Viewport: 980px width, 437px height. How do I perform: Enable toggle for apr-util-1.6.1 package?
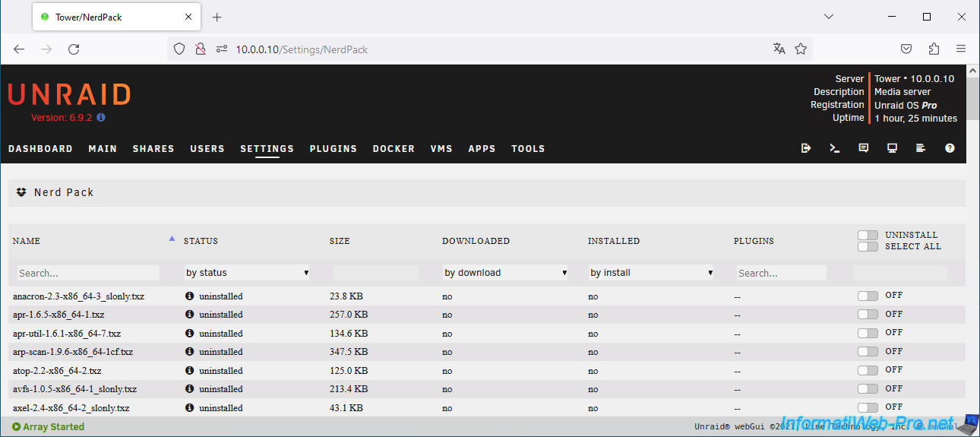pyautogui.click(x=868, y=333)
